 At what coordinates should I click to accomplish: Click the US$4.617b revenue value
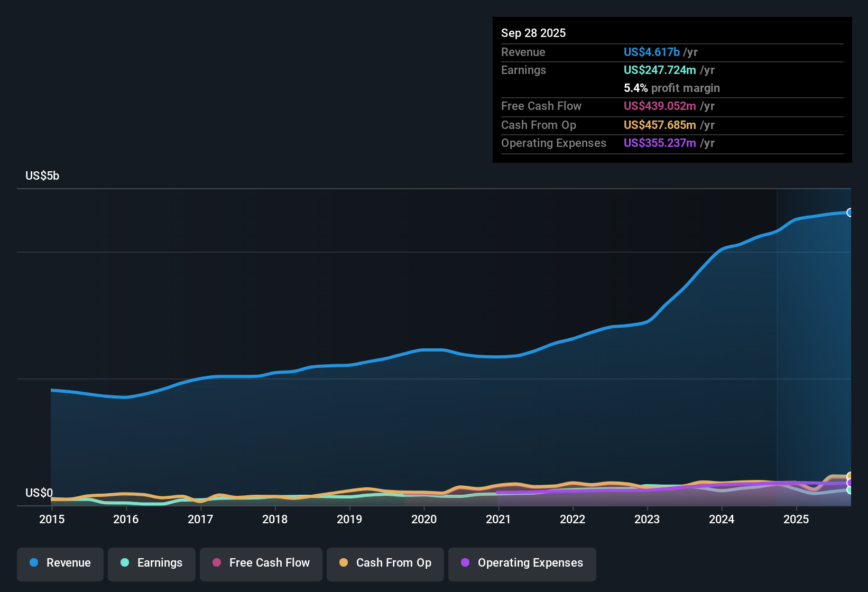651,52
